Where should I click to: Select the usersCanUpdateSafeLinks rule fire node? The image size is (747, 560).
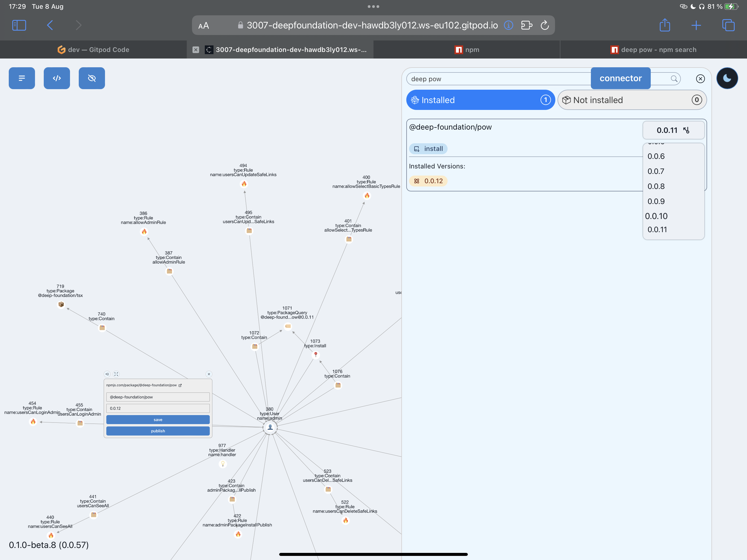(244, 184)
